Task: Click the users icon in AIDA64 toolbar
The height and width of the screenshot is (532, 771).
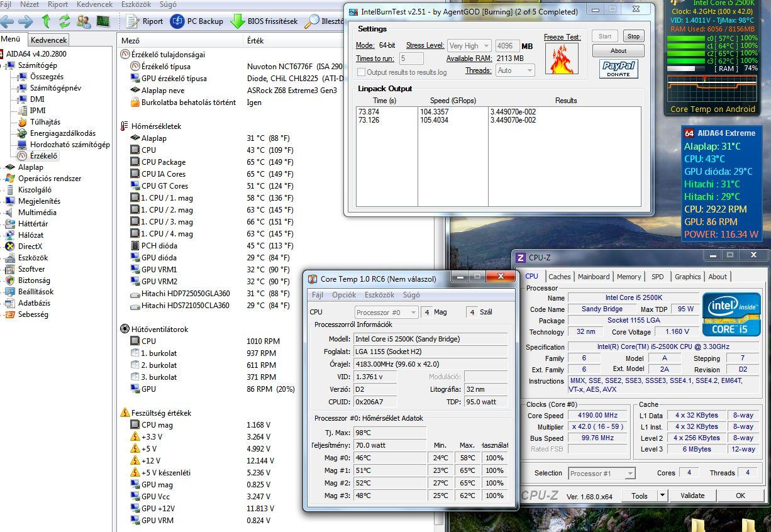Action: point(83,21)
